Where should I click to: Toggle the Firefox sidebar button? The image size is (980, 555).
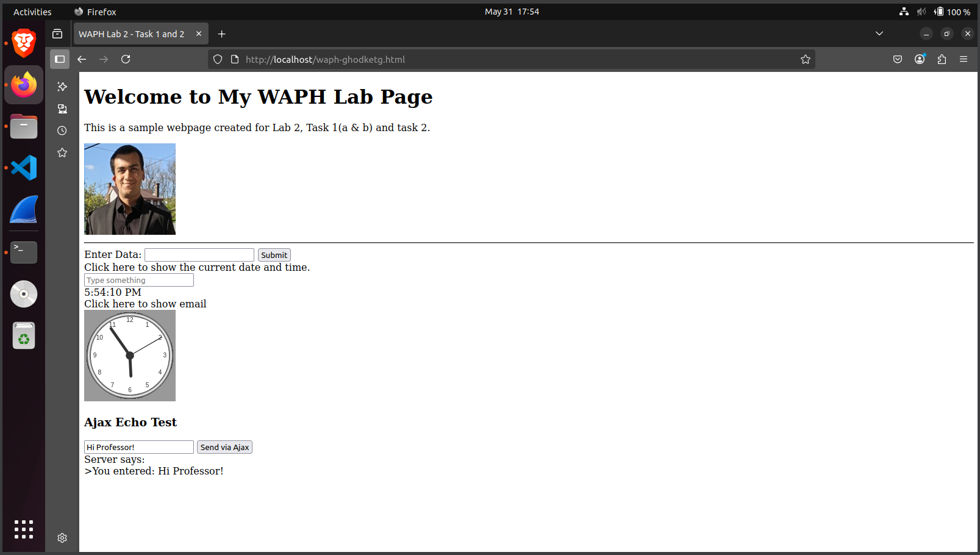click(60, 59)
